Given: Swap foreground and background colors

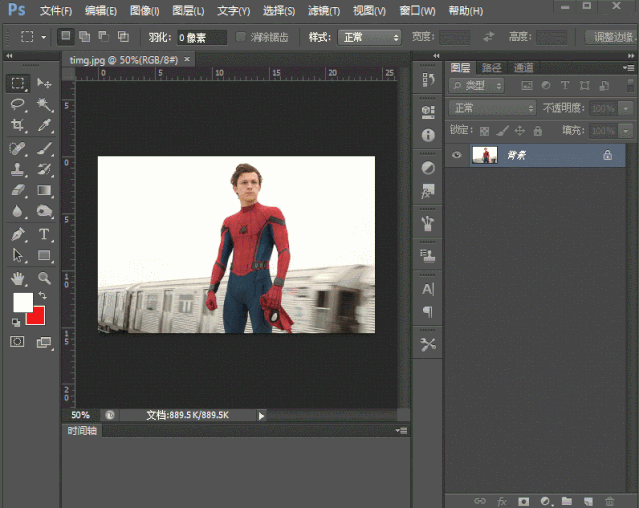Looking at the screenshot, I should [x=42, y=295].
